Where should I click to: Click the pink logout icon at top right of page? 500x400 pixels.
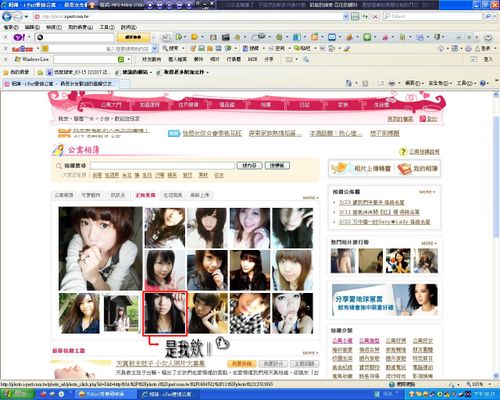(x=423, y=119)
